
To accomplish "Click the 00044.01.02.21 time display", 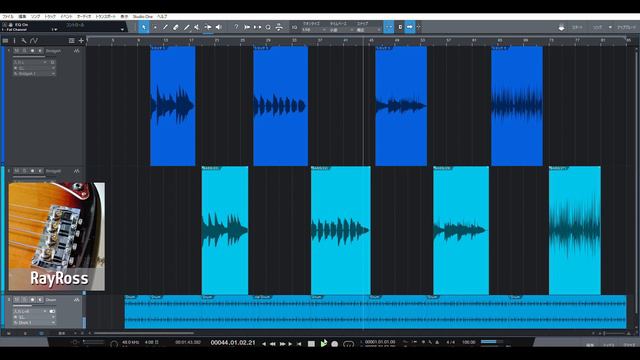I will click(233, 343).
